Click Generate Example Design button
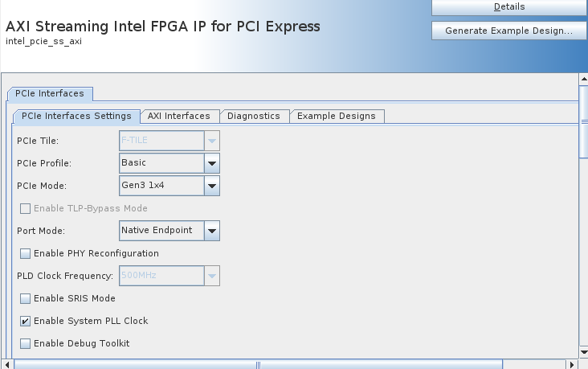 click(509, 31)
